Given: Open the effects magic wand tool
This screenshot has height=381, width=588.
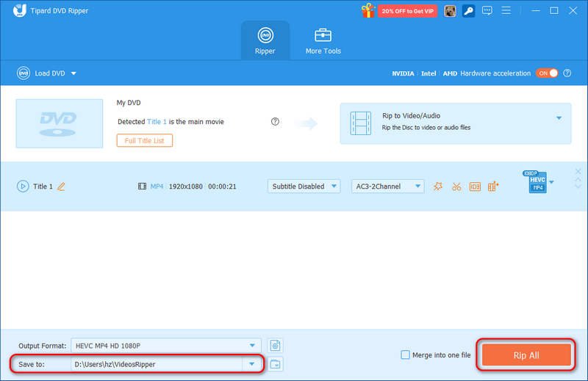Looking at the screenshot, I should tap(438, 186).
